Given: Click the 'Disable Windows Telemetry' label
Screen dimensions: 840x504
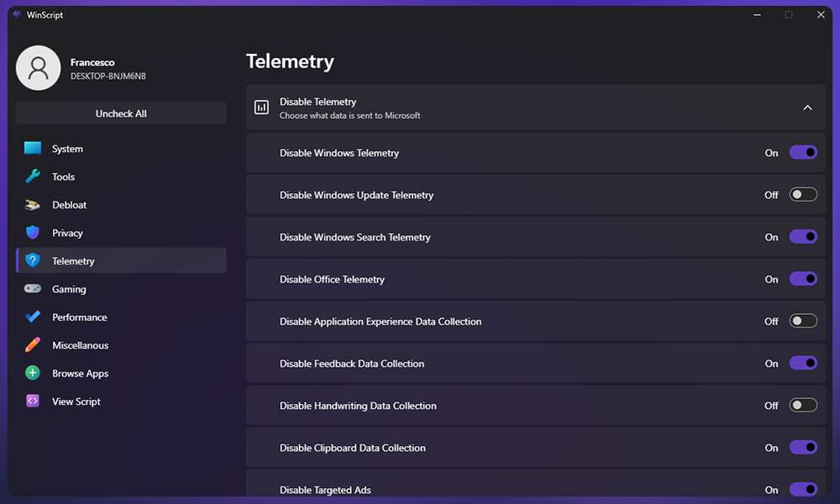Looking at the screenshot, I should click(x=339, y=153).
